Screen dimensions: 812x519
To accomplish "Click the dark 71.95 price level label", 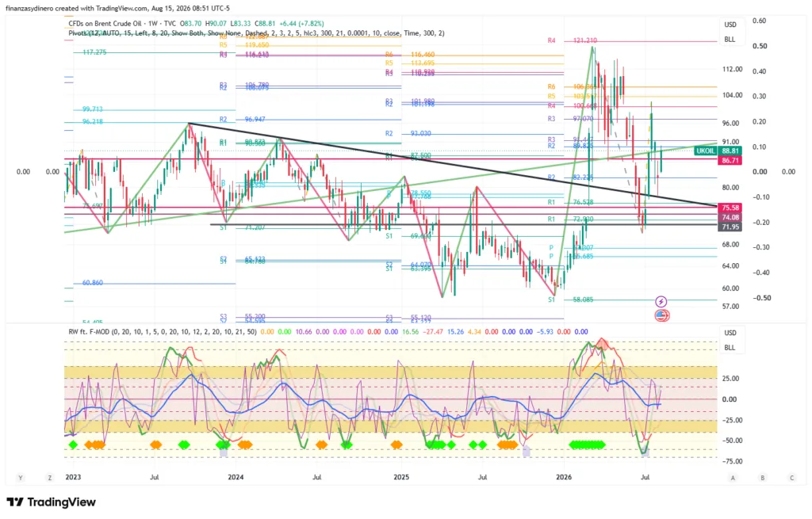I will (x=730, y=227).
